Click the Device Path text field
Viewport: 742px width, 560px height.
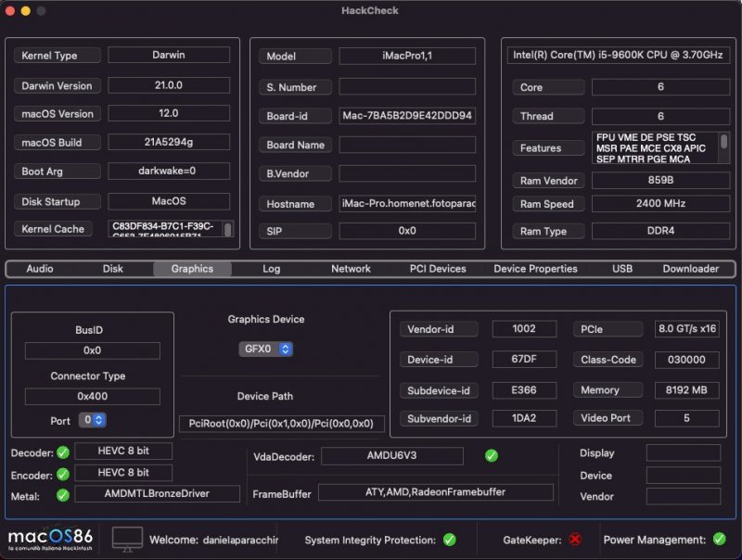click(281, 424)
